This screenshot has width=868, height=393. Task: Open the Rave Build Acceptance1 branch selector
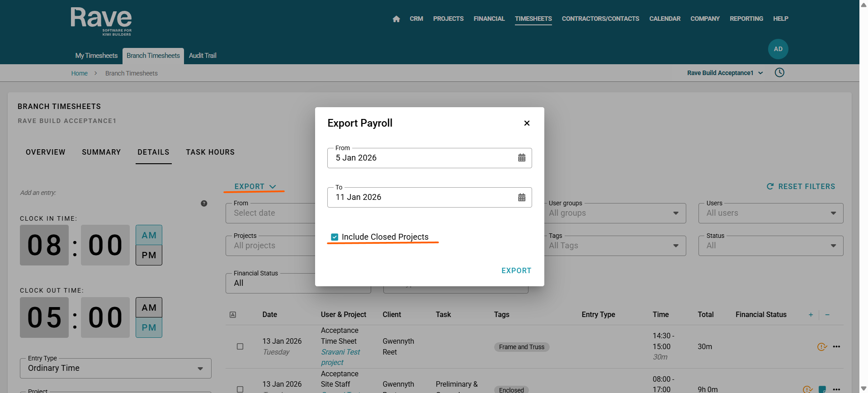pos(725,73)
